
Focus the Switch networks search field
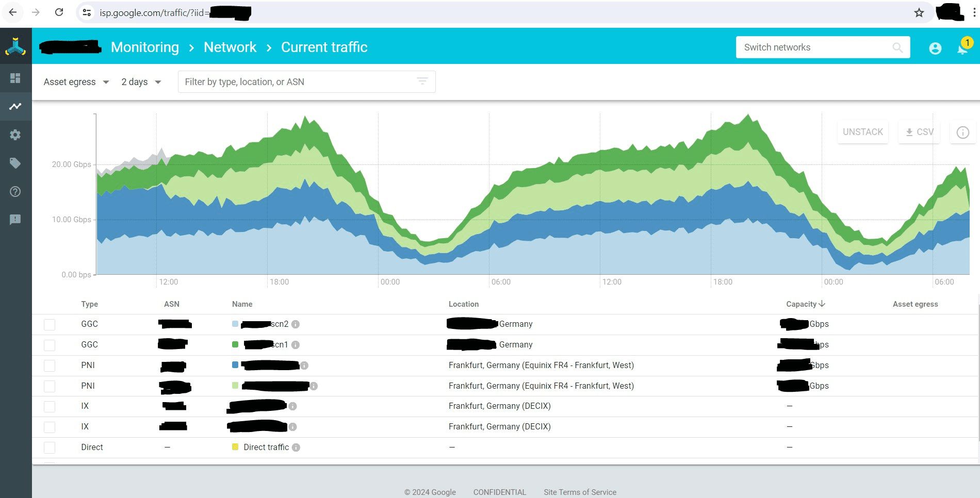coord(823,47)
